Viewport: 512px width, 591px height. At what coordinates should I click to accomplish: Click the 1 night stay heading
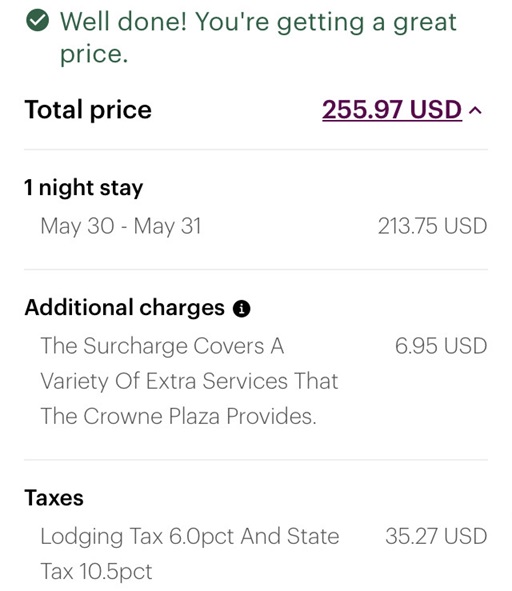pyautogui.click(x=84, y=188)
